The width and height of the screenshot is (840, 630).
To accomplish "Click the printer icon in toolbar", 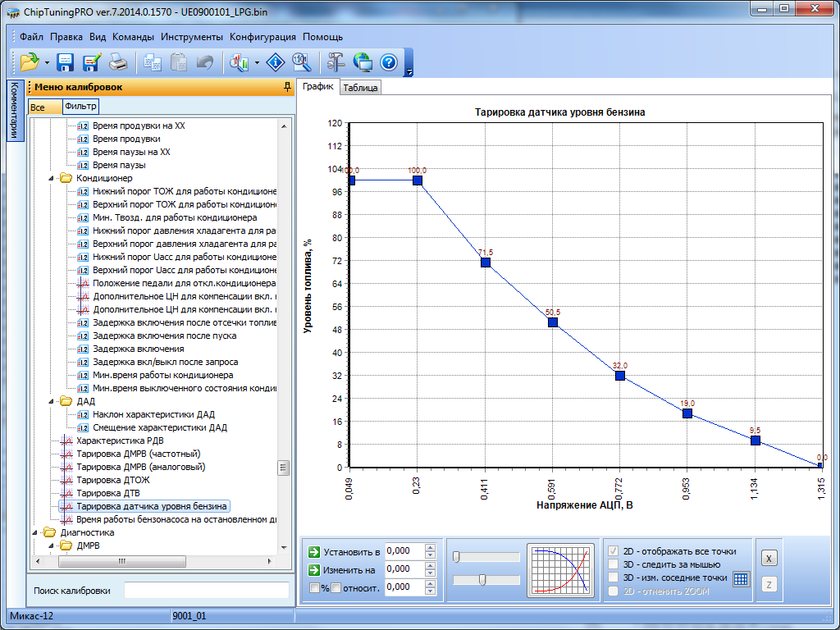I will point(118,62).
